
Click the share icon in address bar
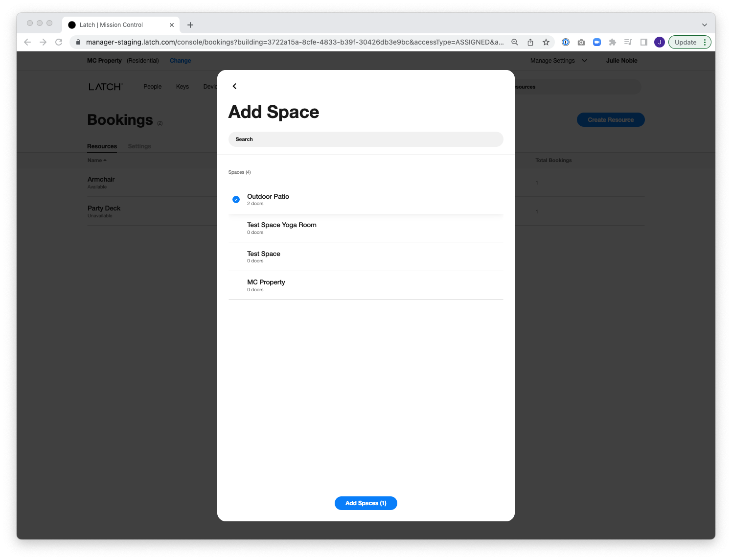click(x=530, y=42)
